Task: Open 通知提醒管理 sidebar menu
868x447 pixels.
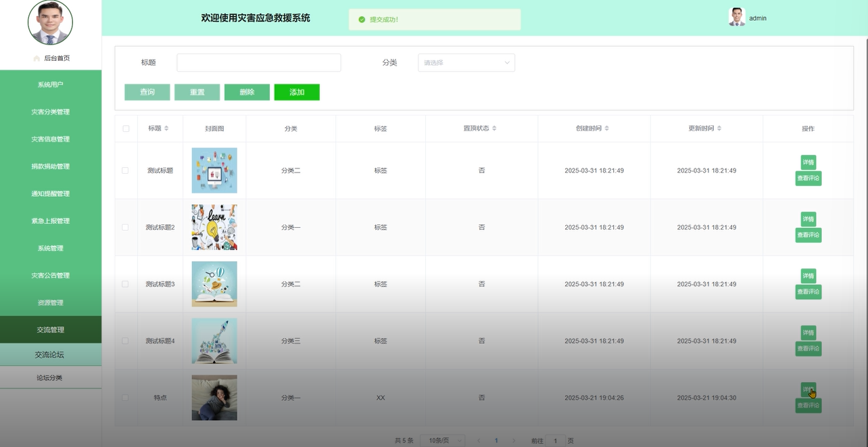Action: click(51, 194)
